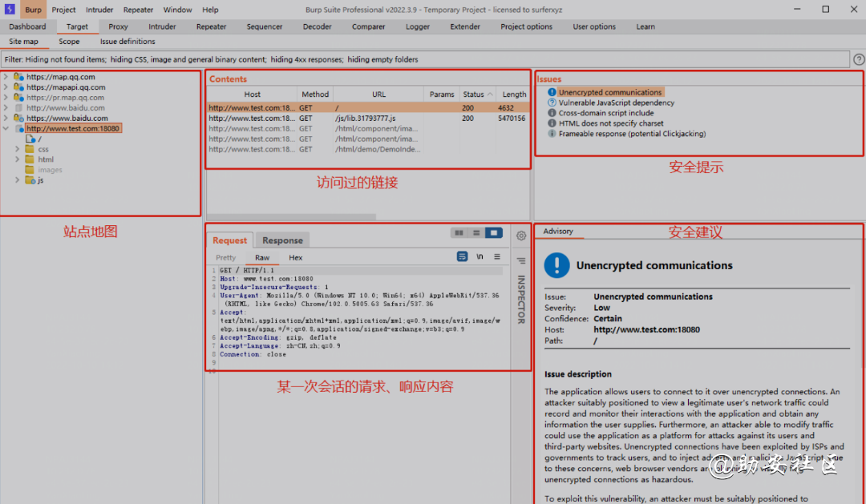
Task: Click the Frameable response info icon
Action: pyautogui.click(x=552, y=134)
